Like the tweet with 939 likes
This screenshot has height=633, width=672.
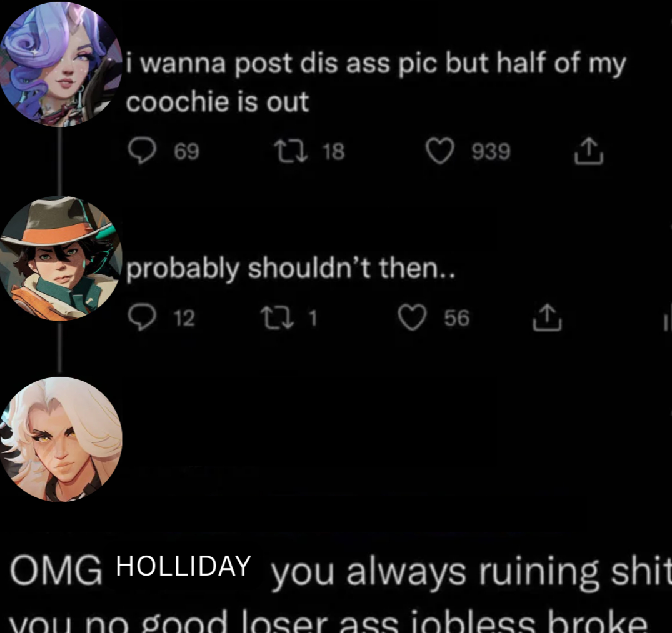(x=439, y=151)
